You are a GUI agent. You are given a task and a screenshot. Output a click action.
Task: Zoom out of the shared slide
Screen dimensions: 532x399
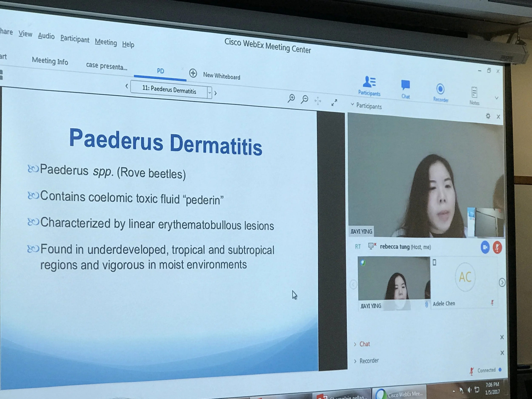click(x=305, y=99)
